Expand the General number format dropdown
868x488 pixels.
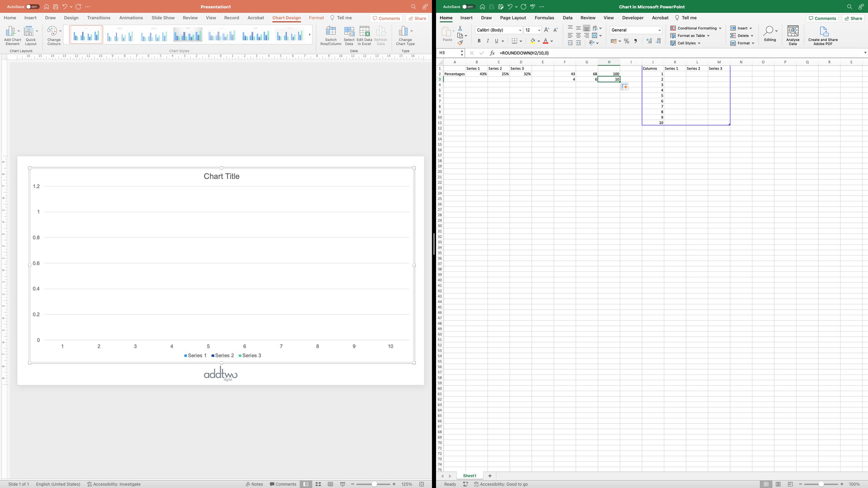coord(659,30)
